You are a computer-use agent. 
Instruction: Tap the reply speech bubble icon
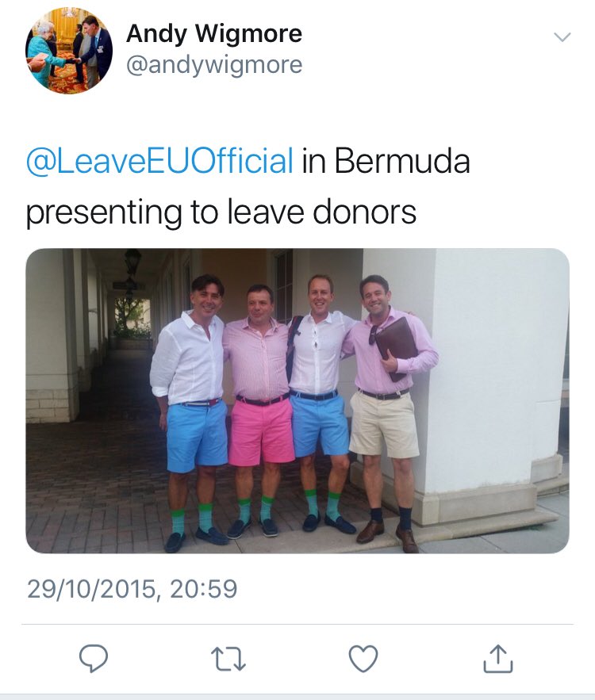[94, 658]
